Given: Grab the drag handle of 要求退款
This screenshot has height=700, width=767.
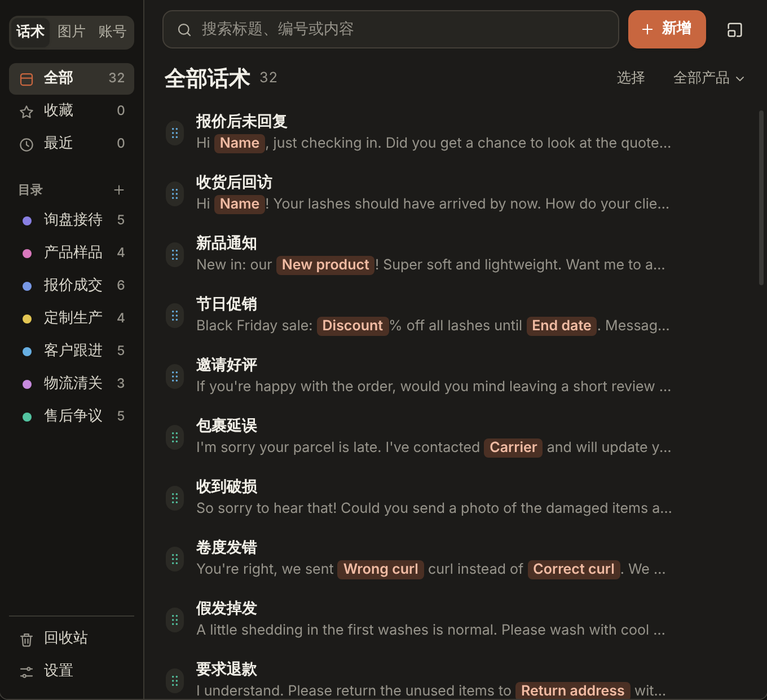Looking at the screenshot, I should click(175, 681).
